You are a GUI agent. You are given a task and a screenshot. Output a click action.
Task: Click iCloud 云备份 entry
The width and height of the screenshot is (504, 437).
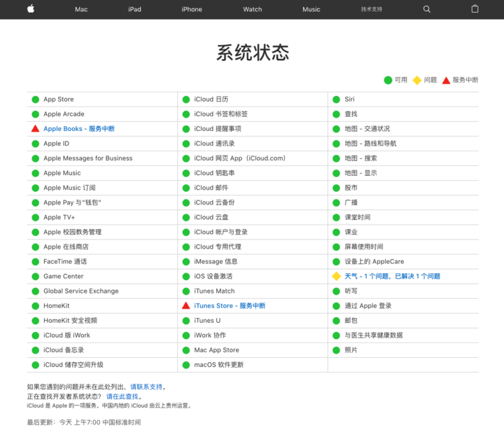[214, 202]
